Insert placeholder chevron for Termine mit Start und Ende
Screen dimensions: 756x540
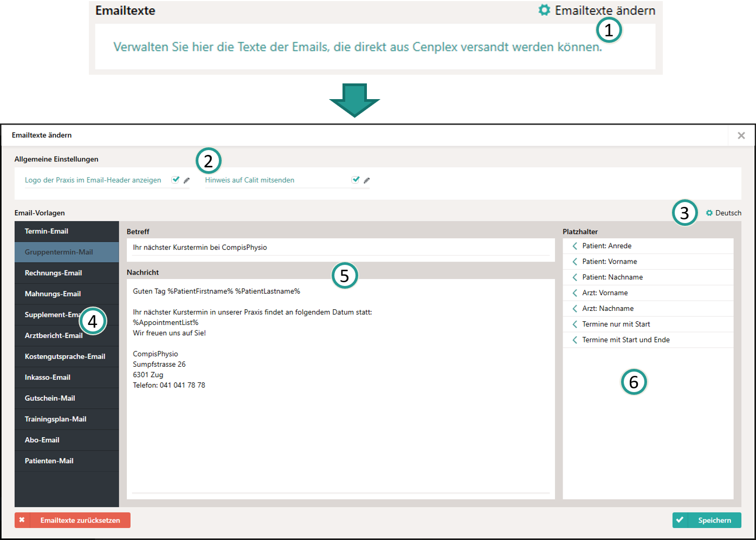point(574,340)
